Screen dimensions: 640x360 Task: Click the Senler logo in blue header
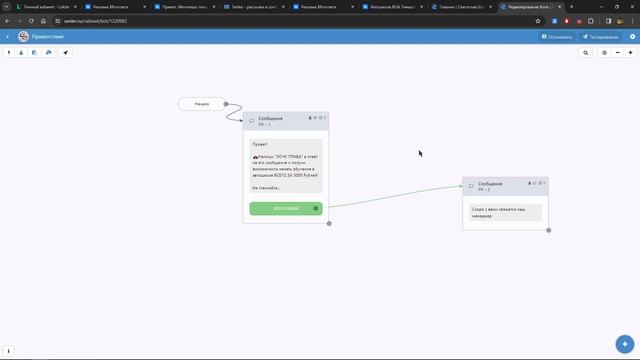coord(24,36)
